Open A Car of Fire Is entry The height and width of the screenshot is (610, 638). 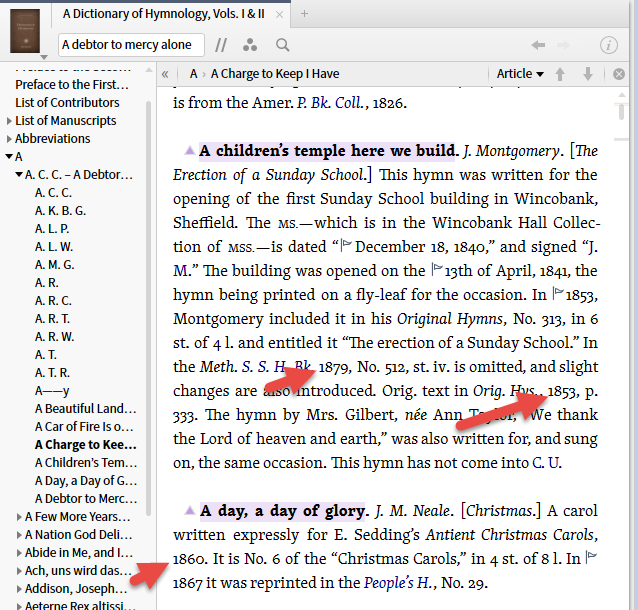[x=84, y=426]
